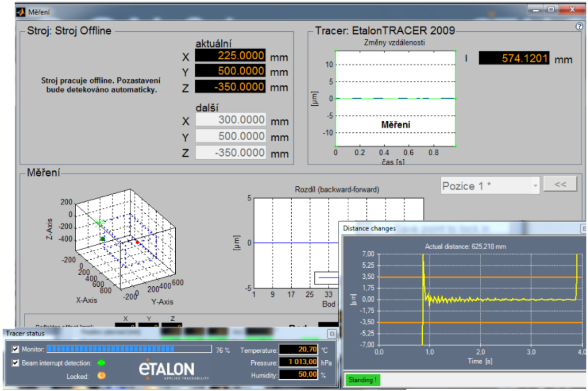The width and height of the screenshot is (588, 391).
Task: Click the Stroj pracuje offline message
Action: 101,85
